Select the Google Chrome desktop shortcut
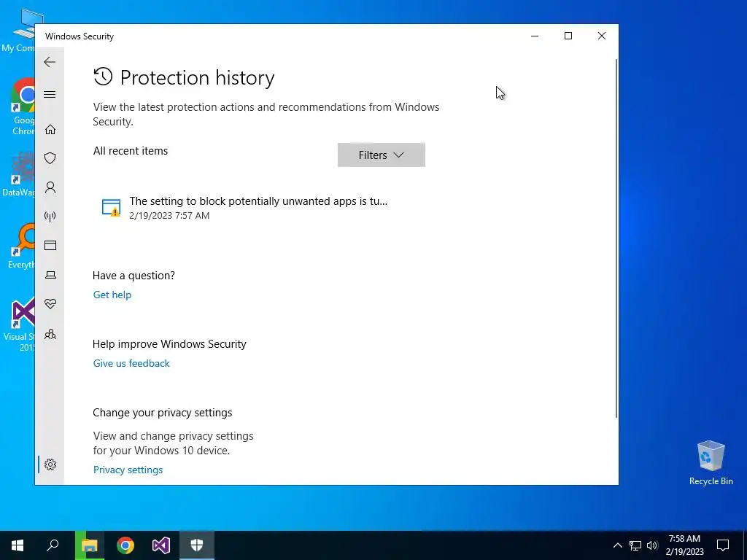This screenshot has height=560, width=747. click(23, 107)
